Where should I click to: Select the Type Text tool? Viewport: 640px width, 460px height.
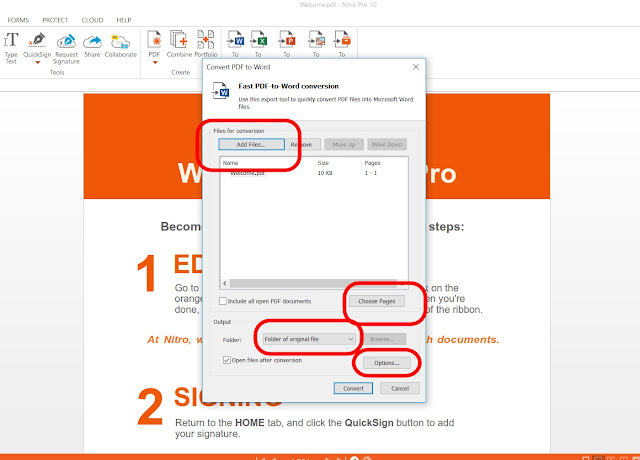tap(11, 48)
